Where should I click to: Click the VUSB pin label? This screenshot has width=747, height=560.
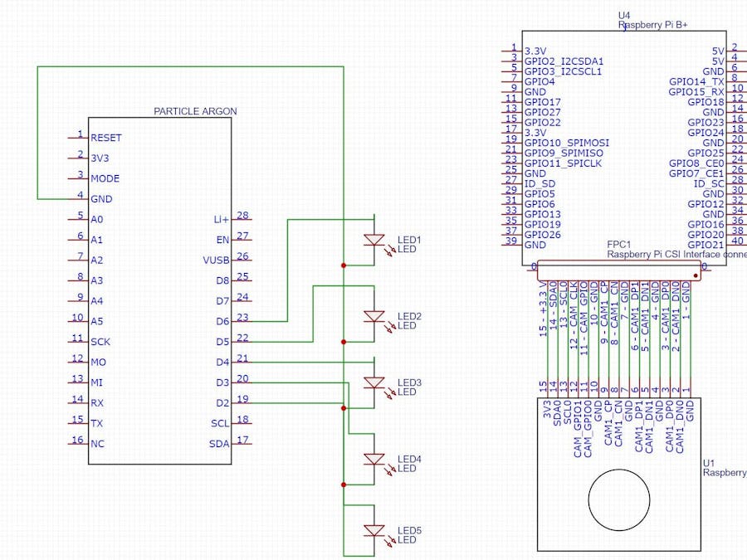(x=217, y=261)
